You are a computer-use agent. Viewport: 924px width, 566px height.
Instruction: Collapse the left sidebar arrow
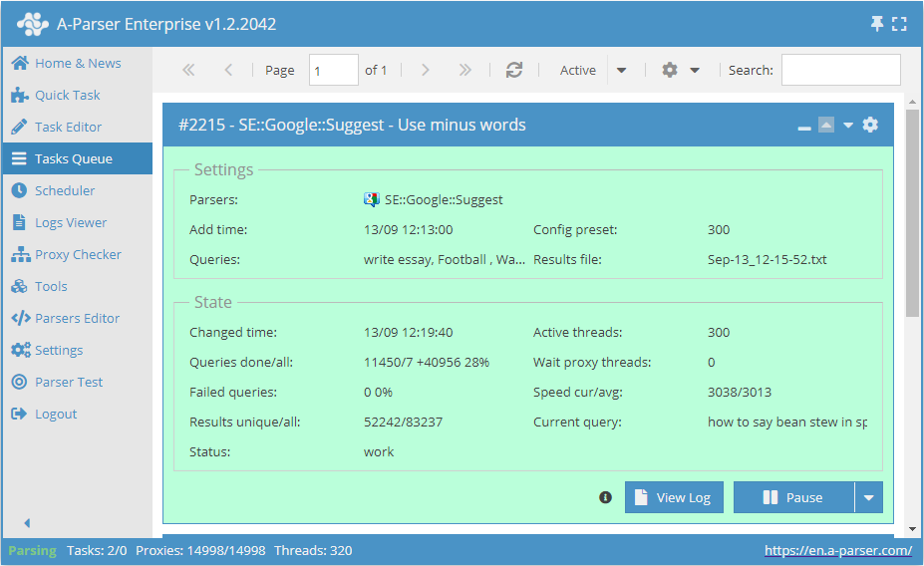click(27, 523)
